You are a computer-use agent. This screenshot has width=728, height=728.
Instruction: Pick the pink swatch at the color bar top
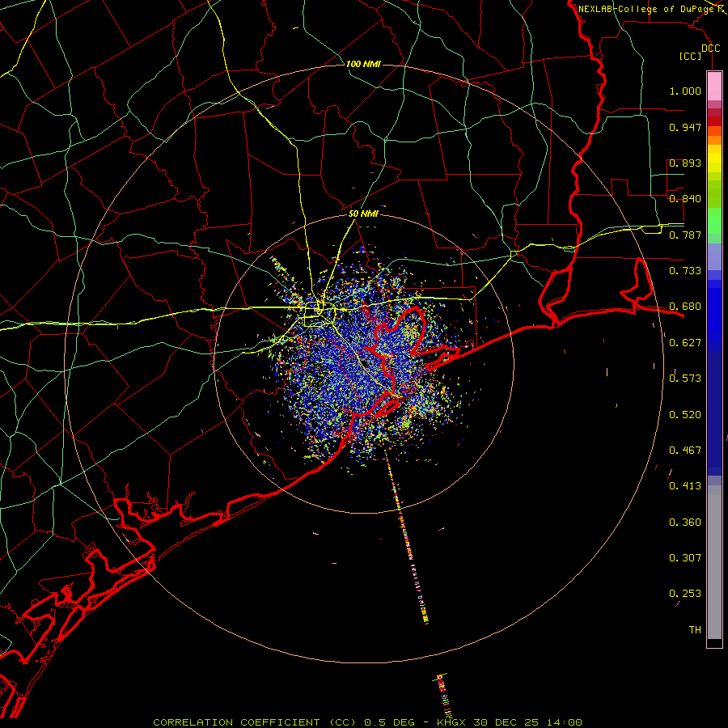[x=714, y=87]
